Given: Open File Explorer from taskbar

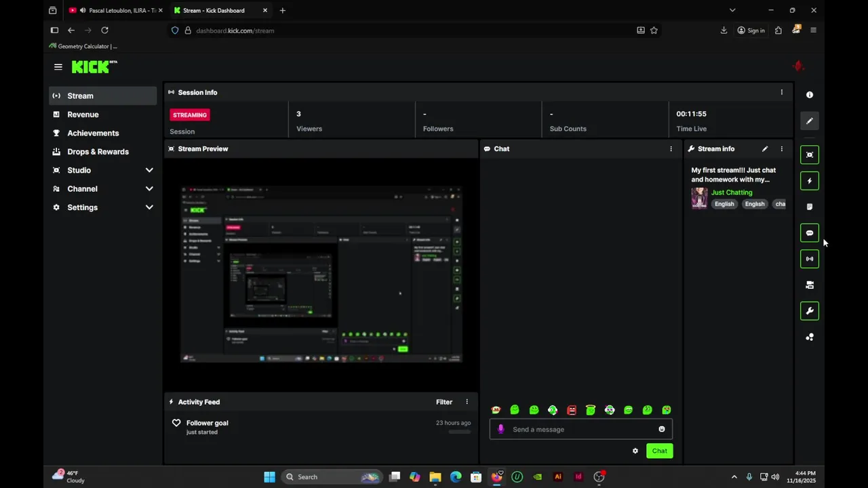Looking at the screenshot, I should 435,476.
